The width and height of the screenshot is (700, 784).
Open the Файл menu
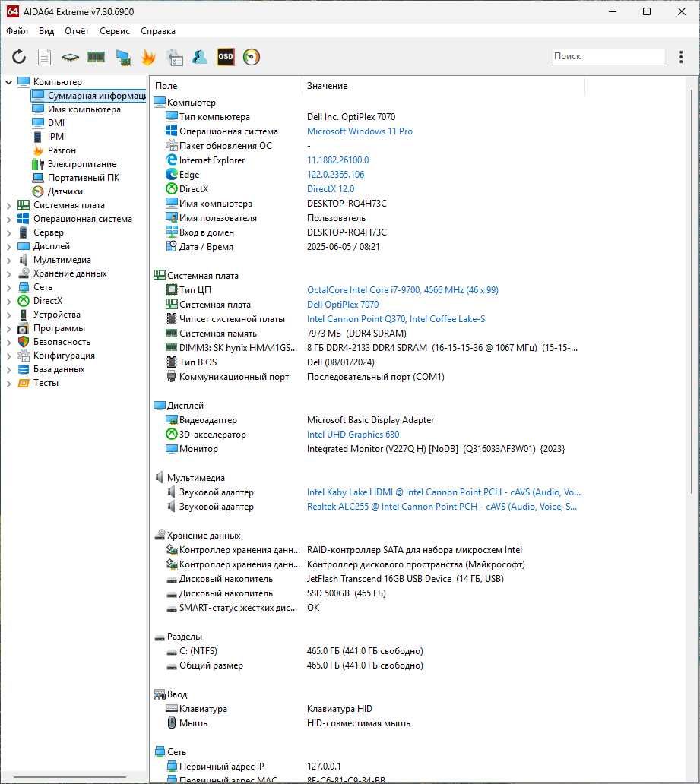click(x=17, y=31)
